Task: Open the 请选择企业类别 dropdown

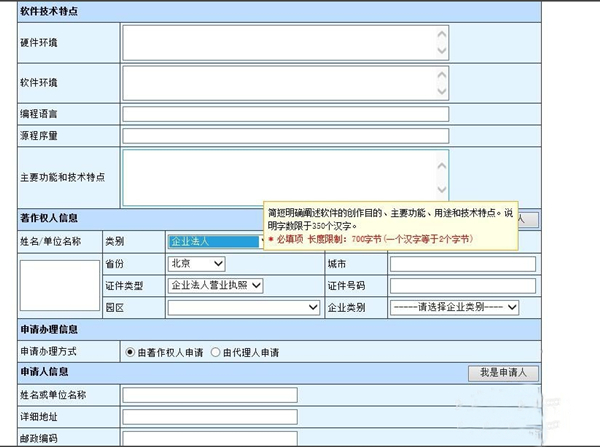Action: 453,308
